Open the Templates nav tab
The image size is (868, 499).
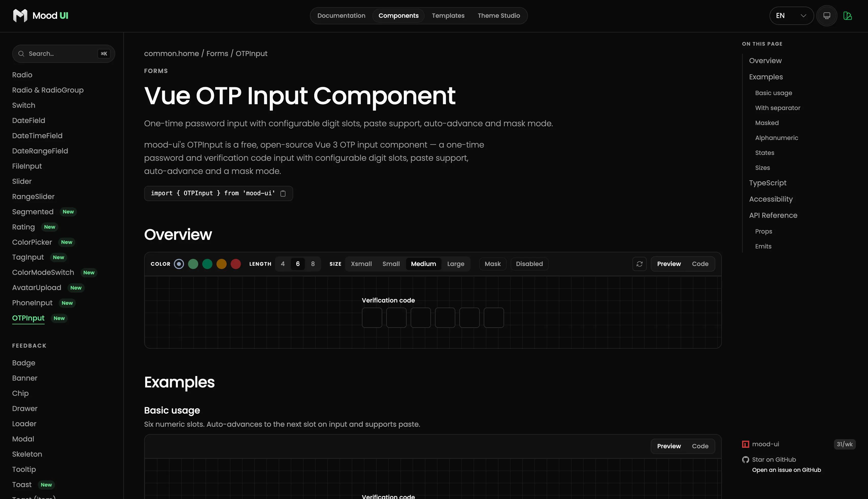coord(448,16)
